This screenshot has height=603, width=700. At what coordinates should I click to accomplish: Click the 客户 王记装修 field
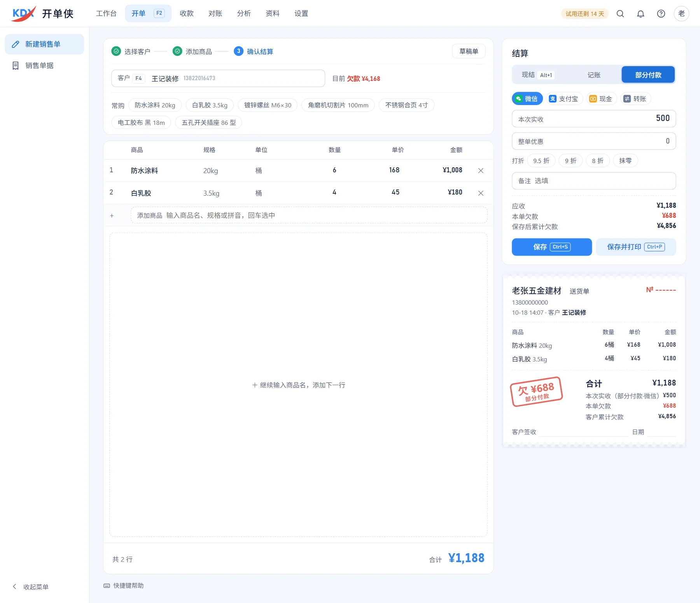coord(218,79)
